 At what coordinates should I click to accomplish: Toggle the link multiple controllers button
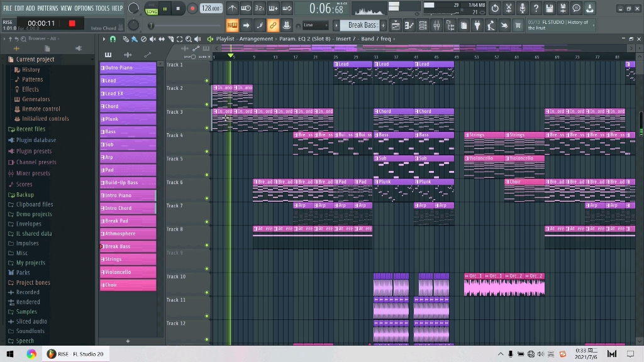273,25
